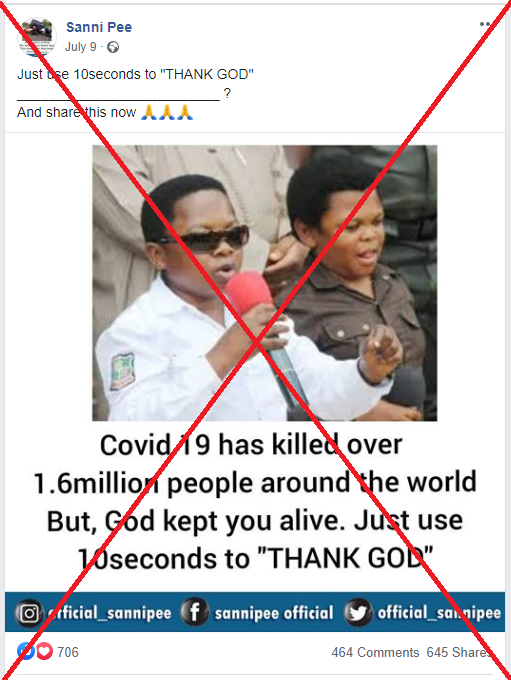Click the sannipee official Facebook handle
Screen dimensions: 511x680
click(274, 613)
